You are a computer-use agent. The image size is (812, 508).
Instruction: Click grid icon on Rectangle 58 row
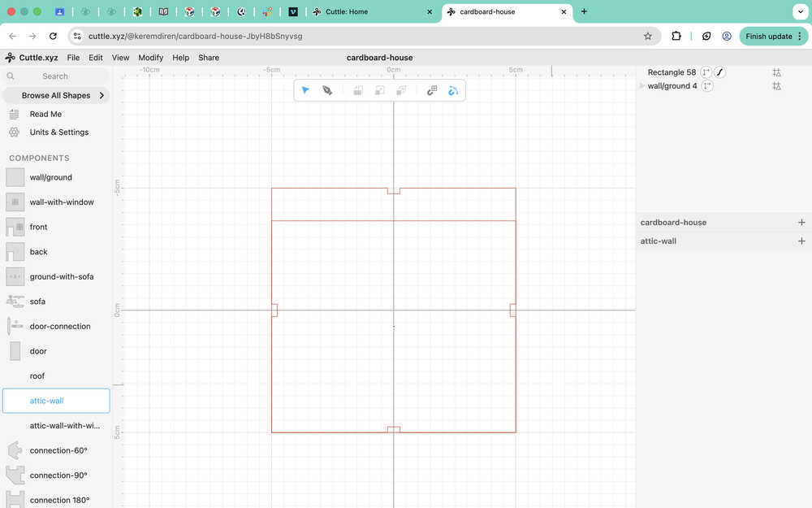tap(777, 72)
